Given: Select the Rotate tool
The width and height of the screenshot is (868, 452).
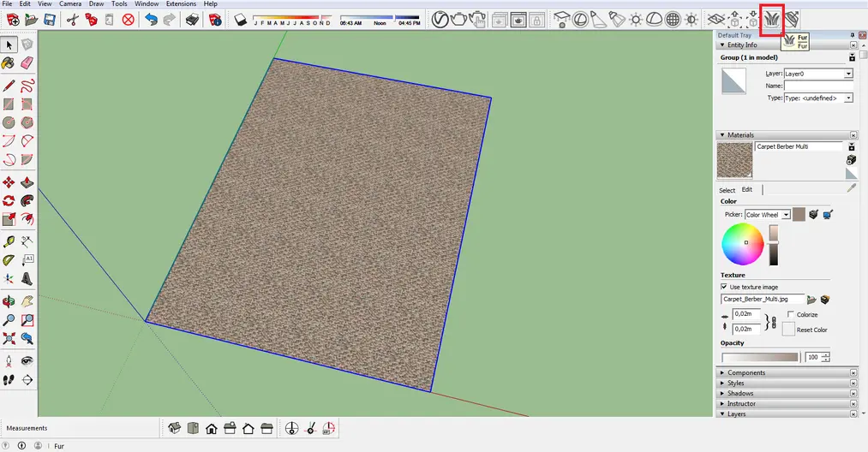Looking at the screenshot, I should pos(9,201).
